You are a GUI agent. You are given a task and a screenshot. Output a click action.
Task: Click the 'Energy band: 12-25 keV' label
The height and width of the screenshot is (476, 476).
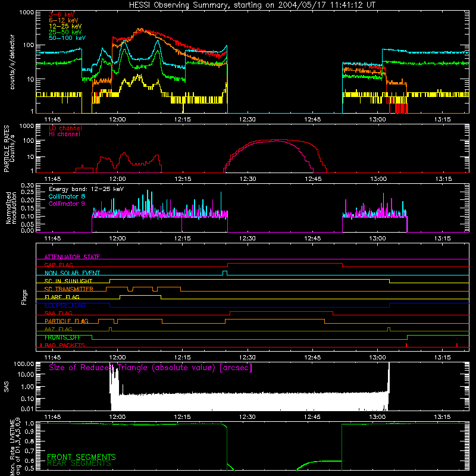(86, 189)
